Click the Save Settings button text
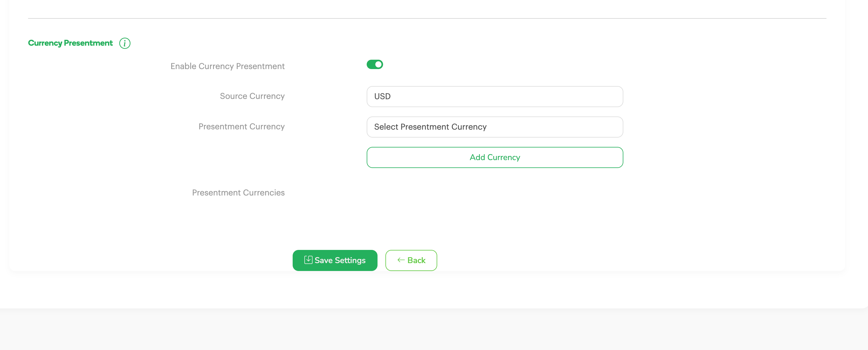This screenshot has width=868, height=350. (340, 260)
